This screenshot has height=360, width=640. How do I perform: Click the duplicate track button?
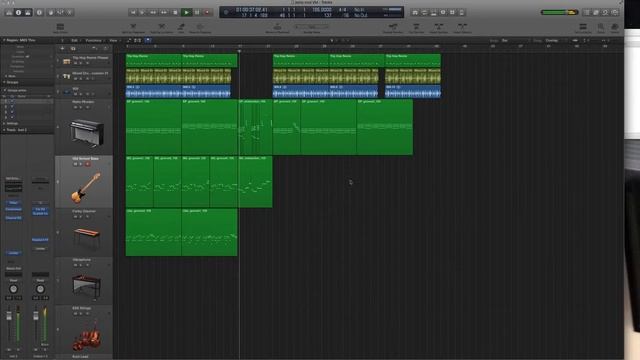(73, 48)
